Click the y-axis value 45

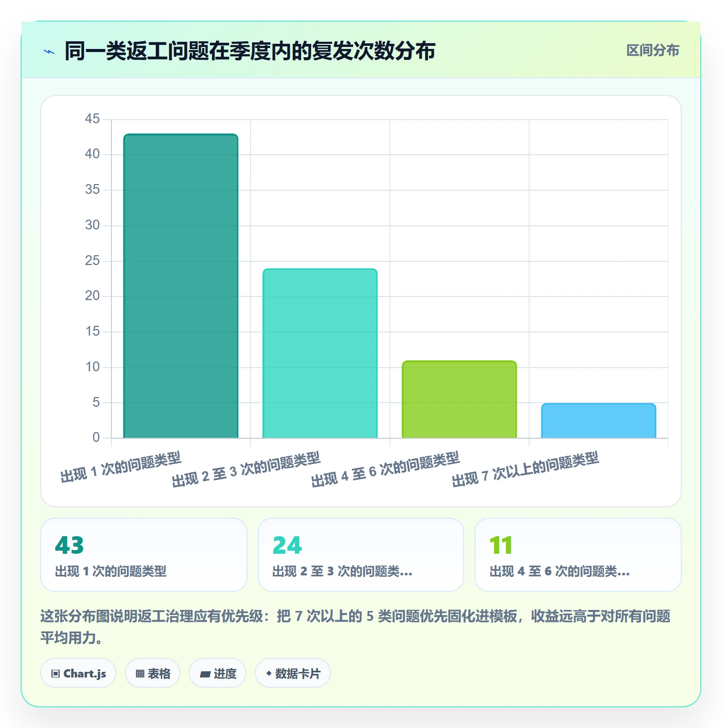(92, 119)
